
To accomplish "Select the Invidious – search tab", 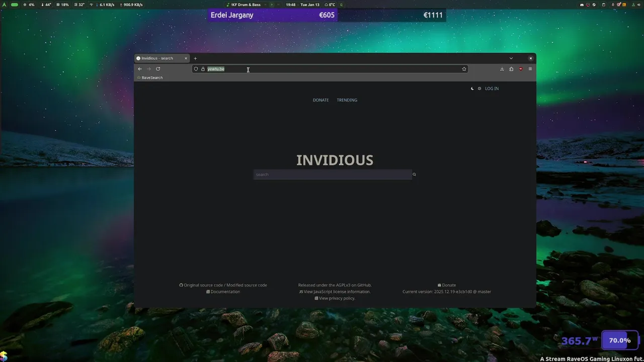I will pos(162,58).
